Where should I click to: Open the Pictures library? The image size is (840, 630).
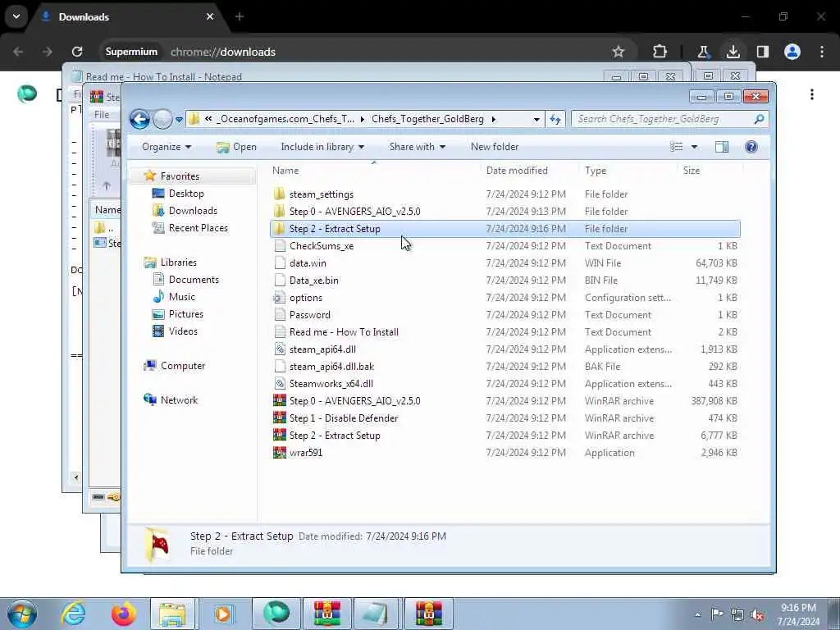[186, 314]
